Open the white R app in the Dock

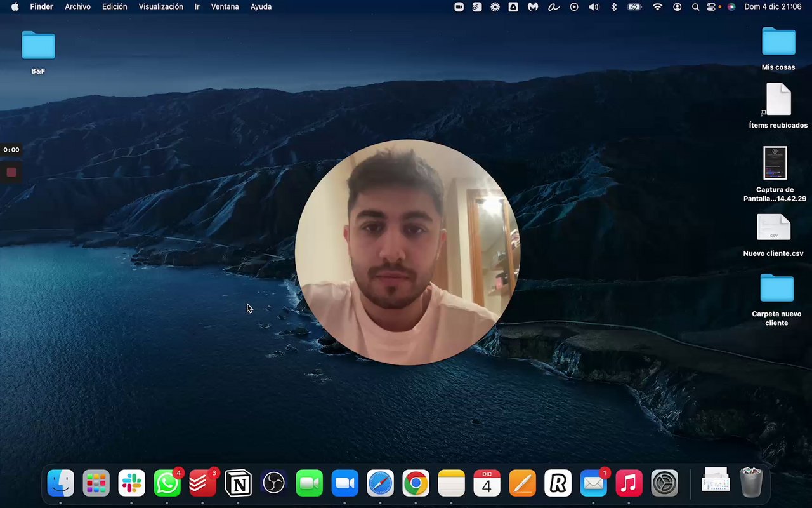[558, 484]
